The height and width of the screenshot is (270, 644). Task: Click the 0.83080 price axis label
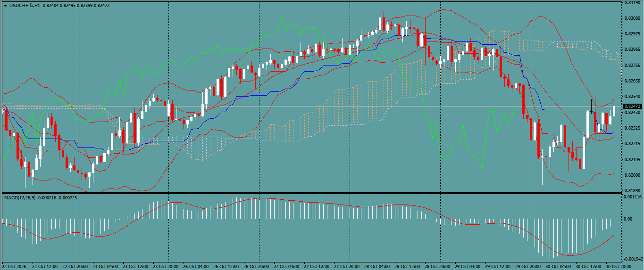point(632,18)
